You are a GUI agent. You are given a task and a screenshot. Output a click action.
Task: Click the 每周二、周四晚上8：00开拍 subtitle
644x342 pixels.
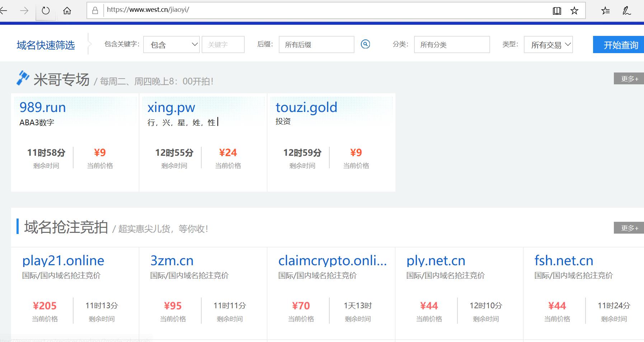[156, 81]
